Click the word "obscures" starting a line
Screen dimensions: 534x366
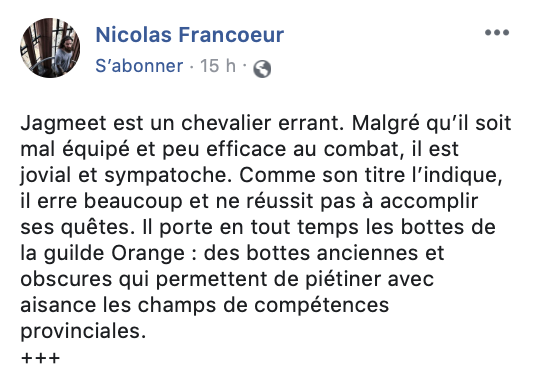tap(66, 279)
